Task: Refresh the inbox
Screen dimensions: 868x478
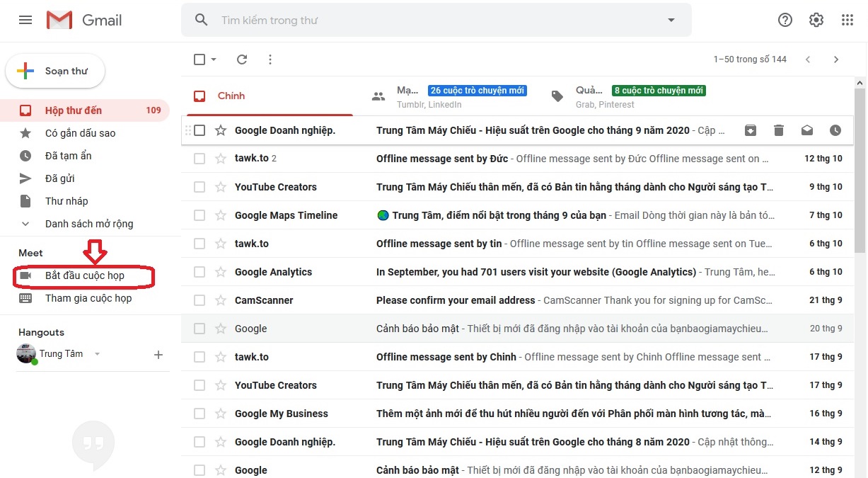Action: tap(242, 59)
